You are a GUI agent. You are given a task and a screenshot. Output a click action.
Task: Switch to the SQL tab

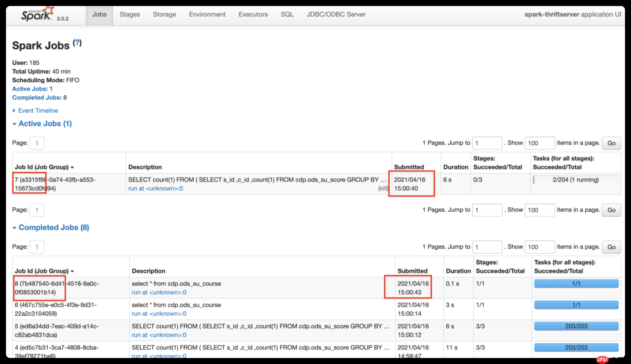(287, 14)
